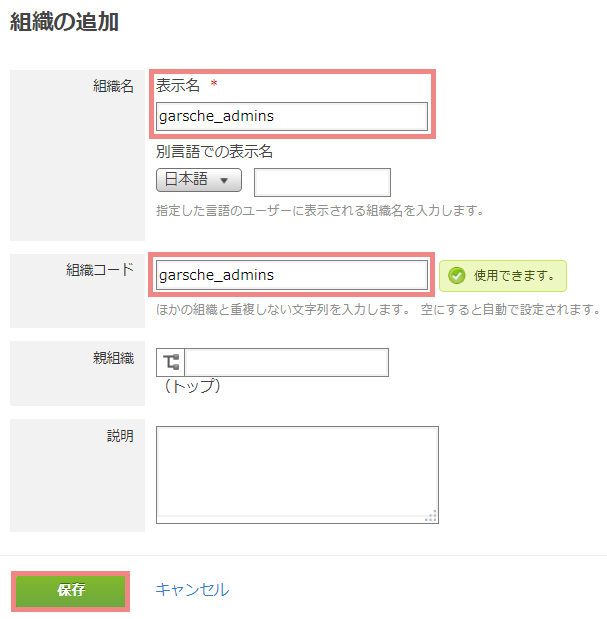Image resolution: width=607 pixels, height=619 pixels.
Task: Click the textarea resize grip corner
Action: [x=432, y=516]
